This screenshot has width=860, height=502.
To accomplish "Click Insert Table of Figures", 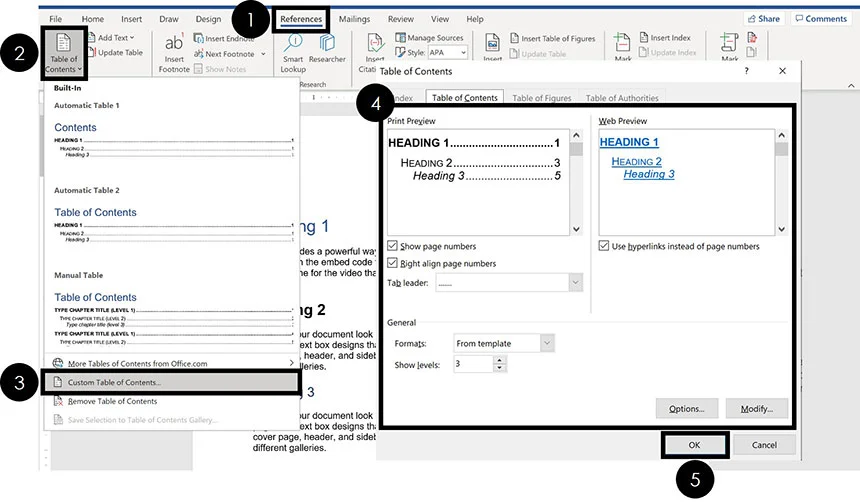I will click(x=552, y=38).
